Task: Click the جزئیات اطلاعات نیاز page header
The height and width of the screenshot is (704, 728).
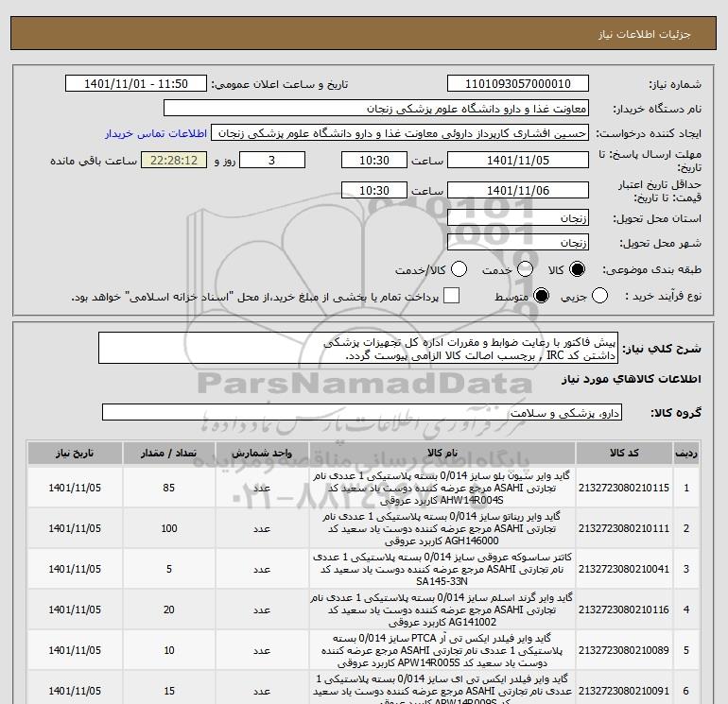Action: point(645,34)
